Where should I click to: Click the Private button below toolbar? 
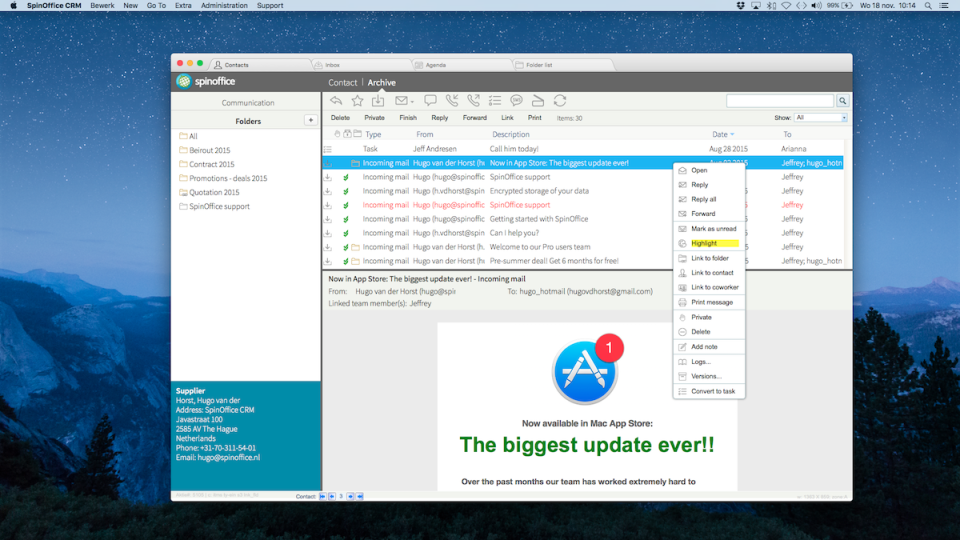pos(375,118)
